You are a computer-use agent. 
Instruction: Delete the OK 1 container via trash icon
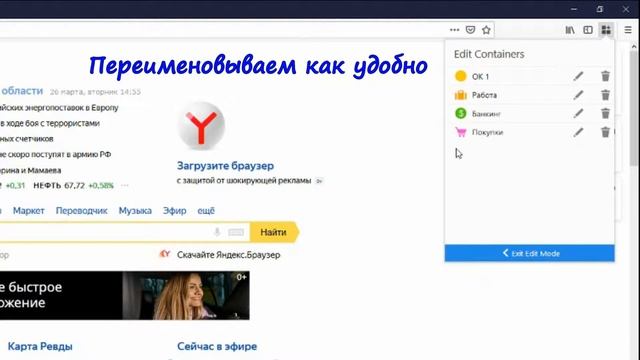coord(605,76)
